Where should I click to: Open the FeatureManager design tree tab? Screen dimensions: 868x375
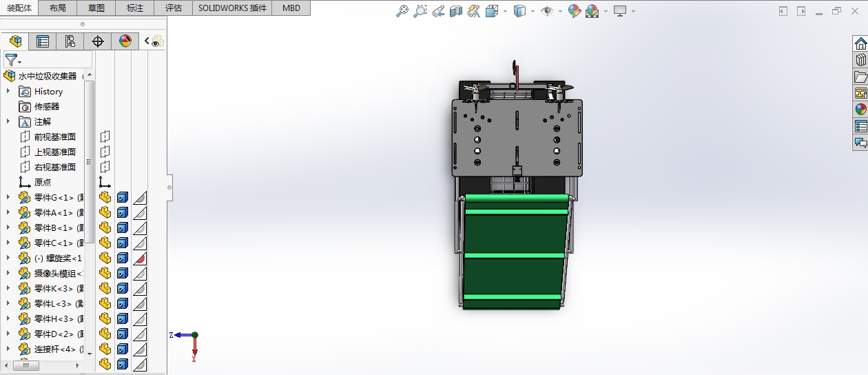tap(15, 41)
